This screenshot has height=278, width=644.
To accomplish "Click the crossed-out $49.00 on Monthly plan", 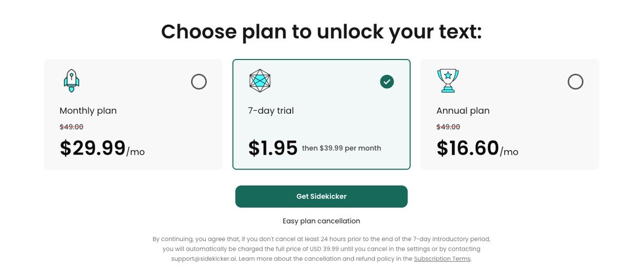I will coord(71,127).
